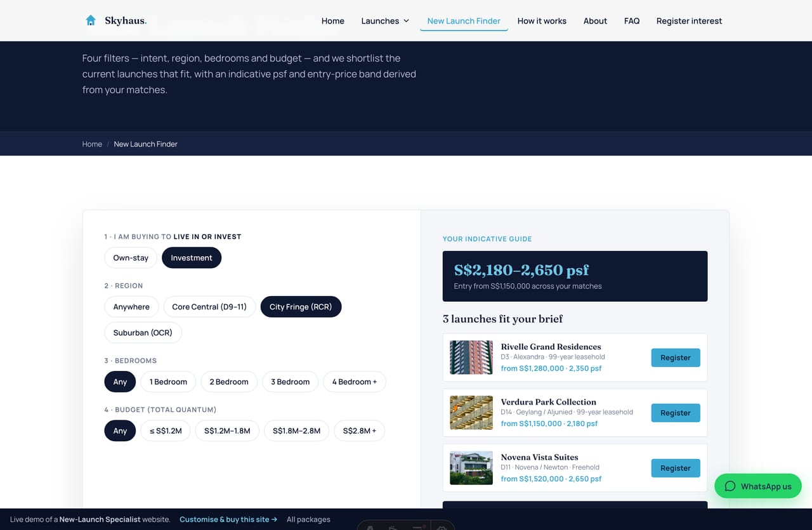Choose the Anywhere region filter
The width and height of the screenshot is (812, 530).
[131, 307]
